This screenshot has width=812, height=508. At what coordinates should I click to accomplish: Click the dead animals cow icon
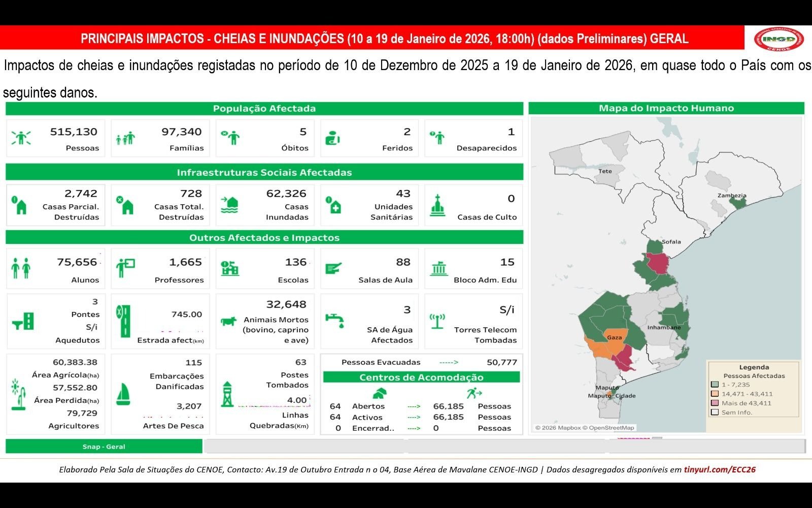[x=229, y=321]
